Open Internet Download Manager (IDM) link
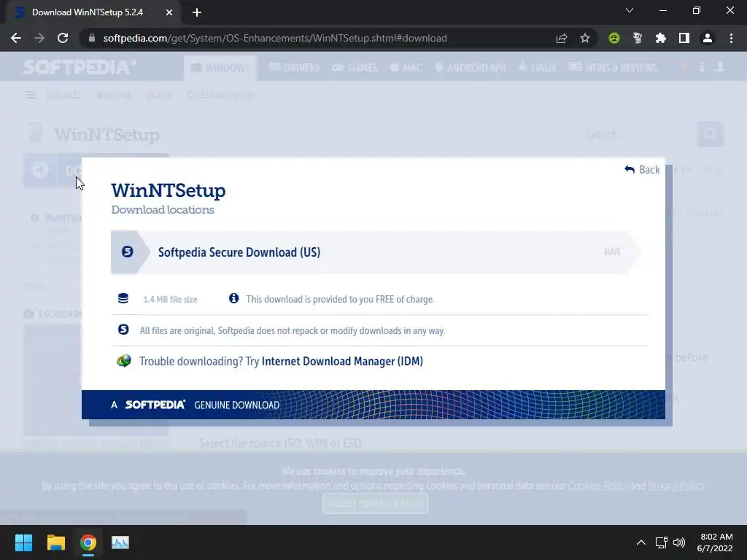Screen dimensions: 747x560 [342, 361]
